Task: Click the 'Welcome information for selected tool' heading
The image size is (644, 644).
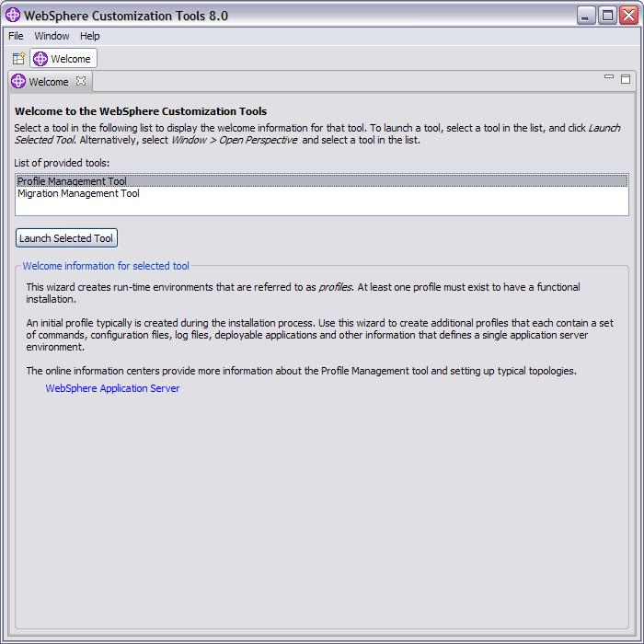Action: (106, 266)
